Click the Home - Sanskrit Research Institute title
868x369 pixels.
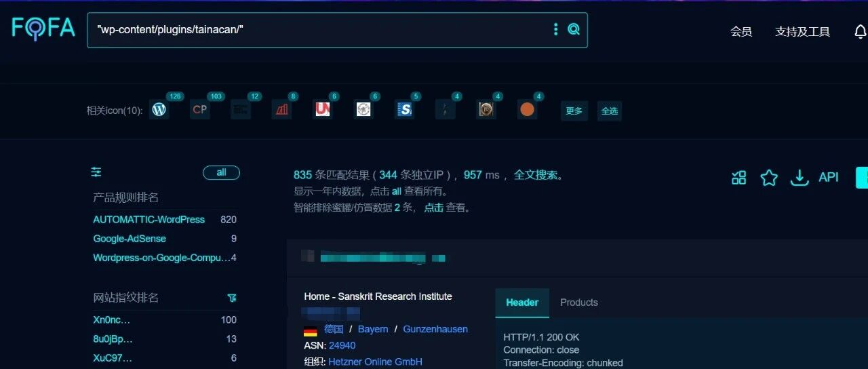[x=378, y=296]
